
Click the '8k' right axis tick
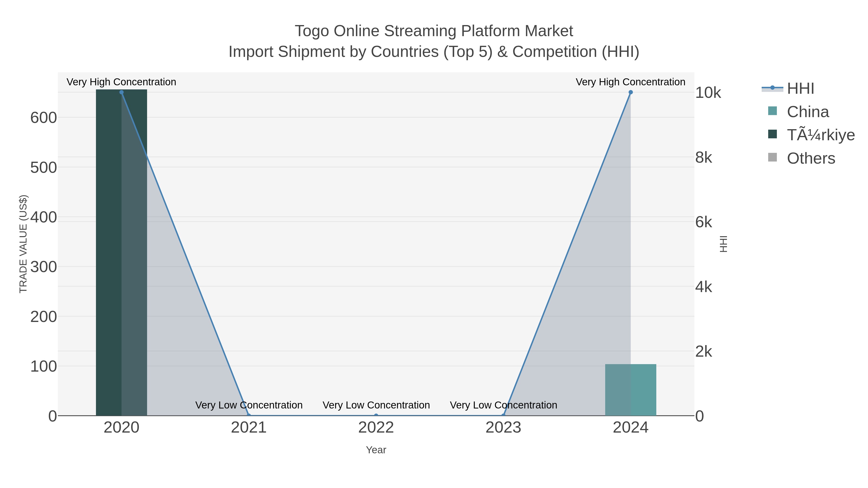(x=704, y=158)
